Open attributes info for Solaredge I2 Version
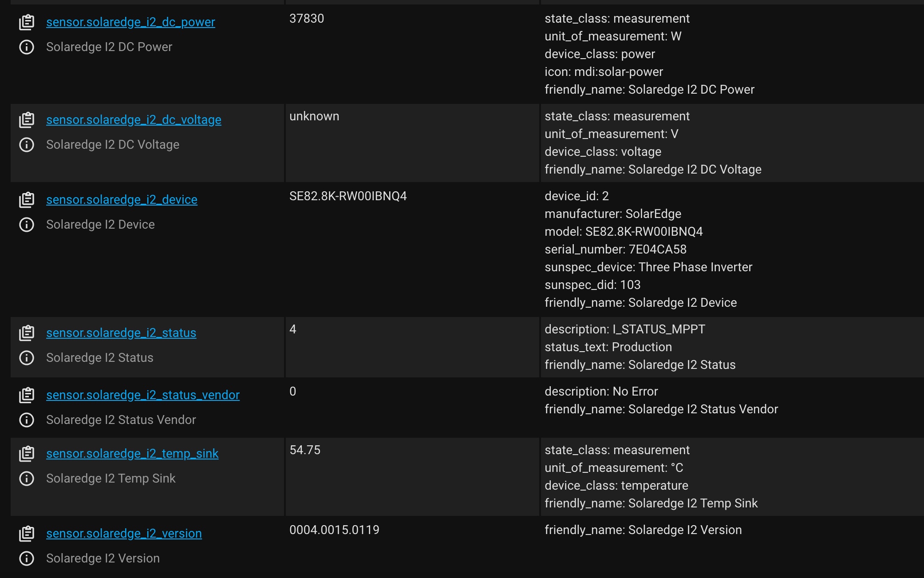The height and width of the screenshot is (578, 924). (27, 558)
